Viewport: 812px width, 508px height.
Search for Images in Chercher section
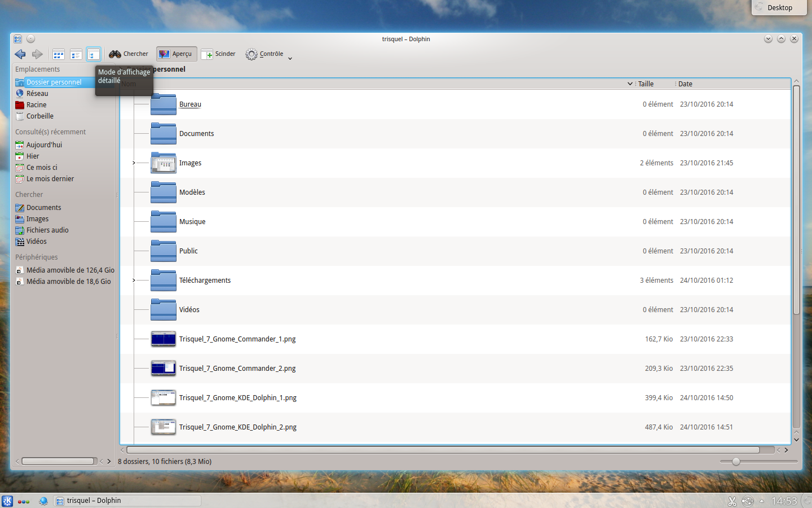tap(37, 219)
